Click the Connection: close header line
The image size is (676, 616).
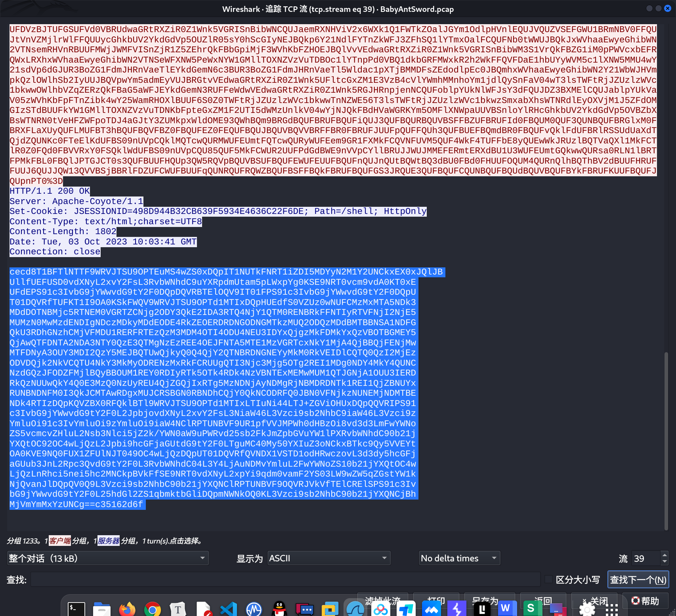point(55,252)
